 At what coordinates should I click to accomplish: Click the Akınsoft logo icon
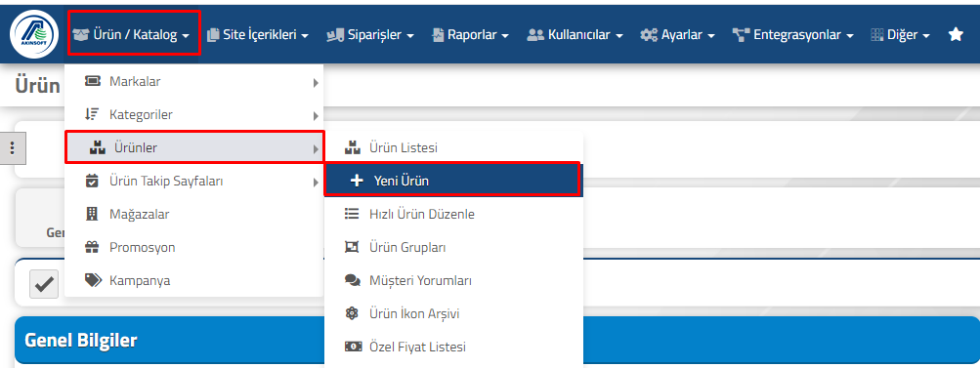(x=34, y=35)
